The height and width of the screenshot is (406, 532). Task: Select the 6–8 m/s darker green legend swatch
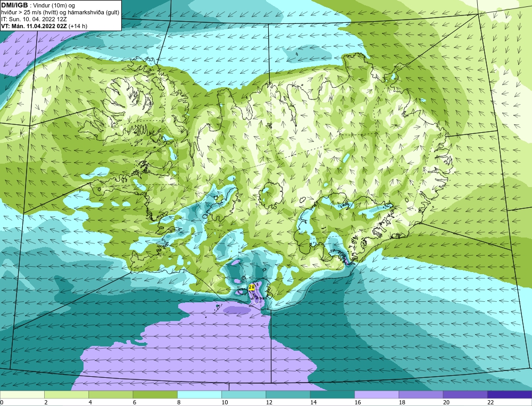(x=155, y=394)
